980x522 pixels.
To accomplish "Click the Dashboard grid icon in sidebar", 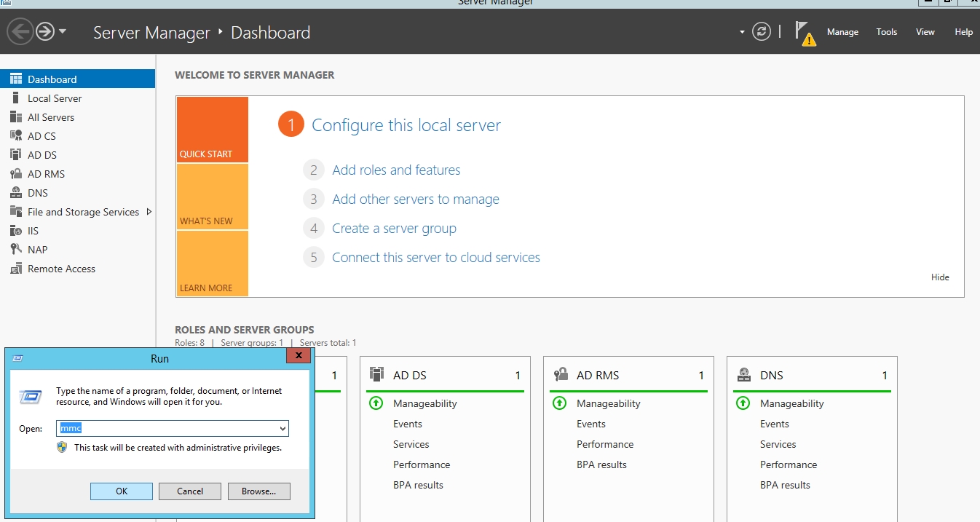I will coord(16,79).
